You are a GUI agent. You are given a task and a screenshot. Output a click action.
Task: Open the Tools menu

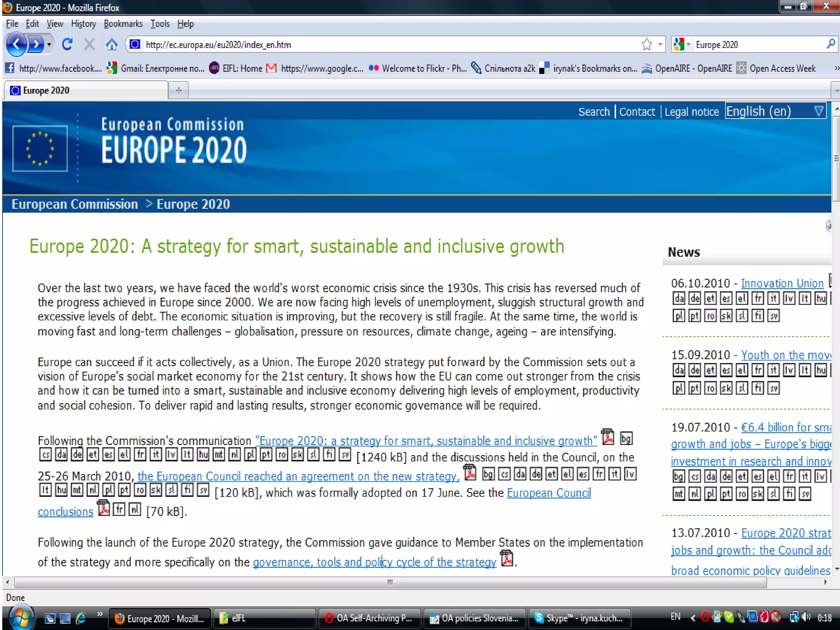tap(160, 24)
